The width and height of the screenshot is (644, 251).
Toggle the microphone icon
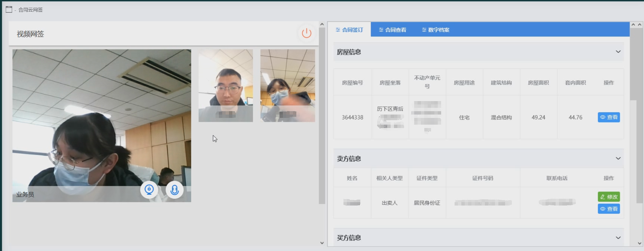tap(175, 190)
